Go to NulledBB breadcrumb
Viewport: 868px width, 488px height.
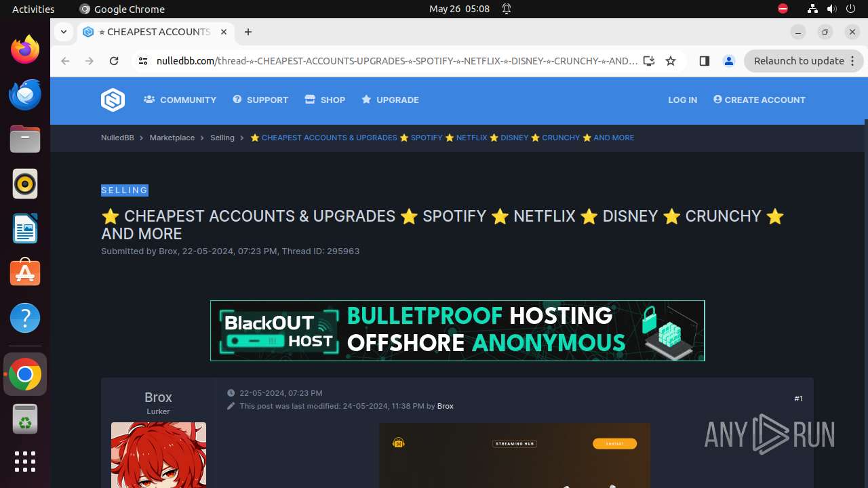pyautogui.click(x=117, y=138)
